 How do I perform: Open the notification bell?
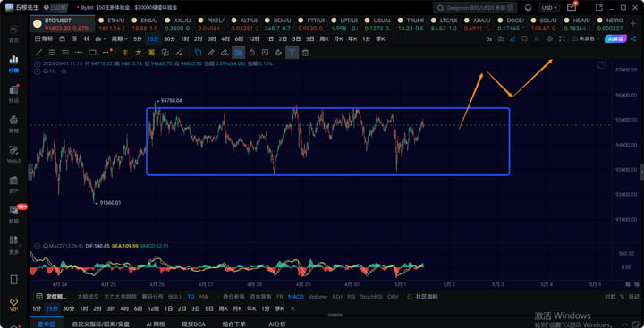[529, 8]
